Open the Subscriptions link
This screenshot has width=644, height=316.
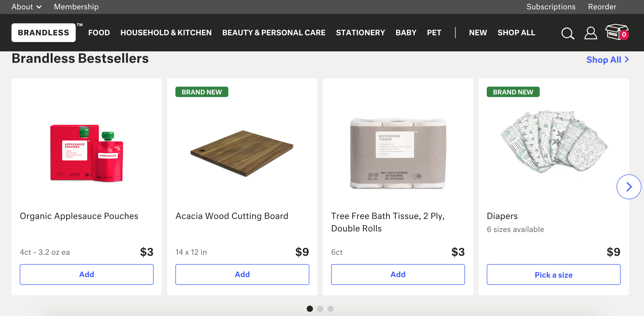(x=551, y=7)
